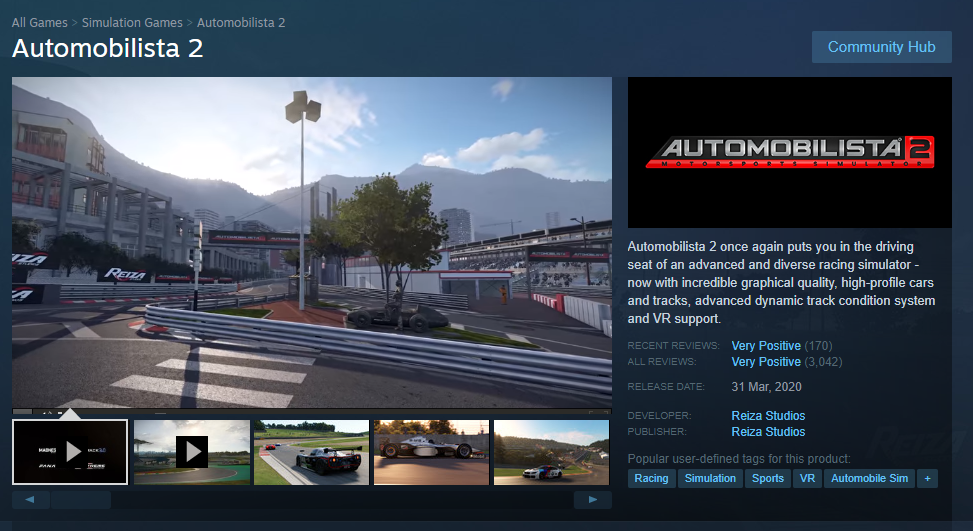
Task: Select the VR tag
Action: [x=807, y=478]
